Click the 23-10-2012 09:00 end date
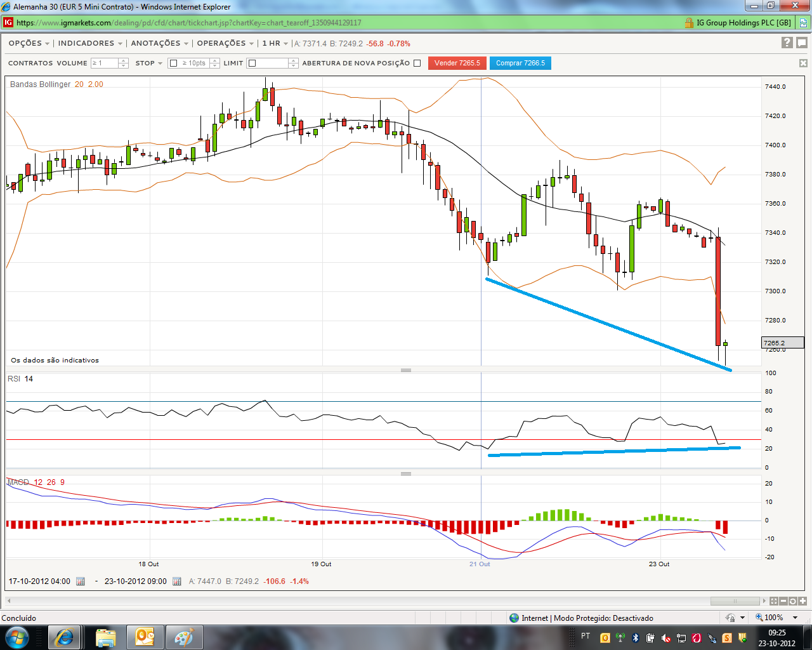Image resolution: width=812 pixels, height=650 pixels. (x=136, y=581)
